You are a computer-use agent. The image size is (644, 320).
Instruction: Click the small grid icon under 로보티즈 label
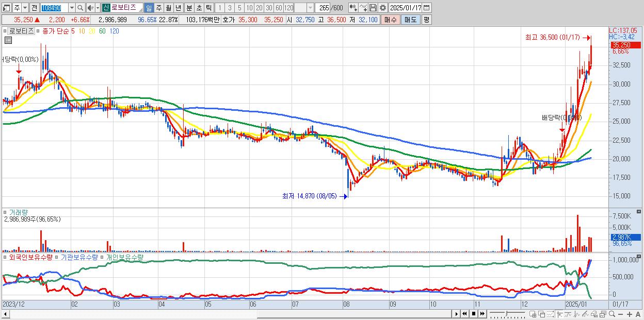pos(8,40)
